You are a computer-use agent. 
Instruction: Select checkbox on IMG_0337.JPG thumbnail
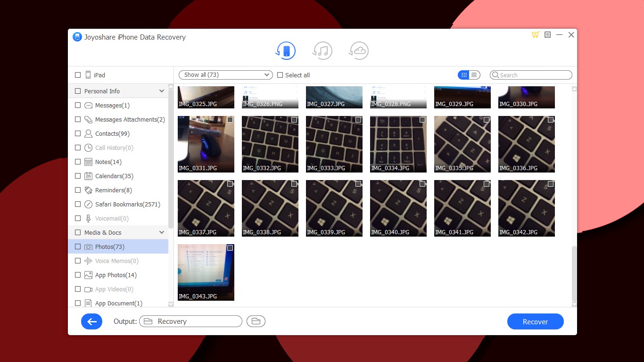pyautogui.click(x=230, y=184)
